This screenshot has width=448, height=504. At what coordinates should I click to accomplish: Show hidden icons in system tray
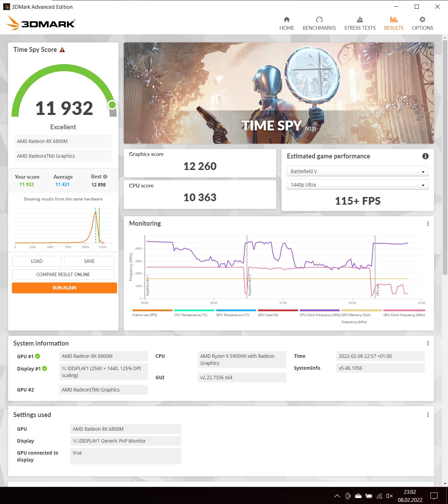coord(337,496)
